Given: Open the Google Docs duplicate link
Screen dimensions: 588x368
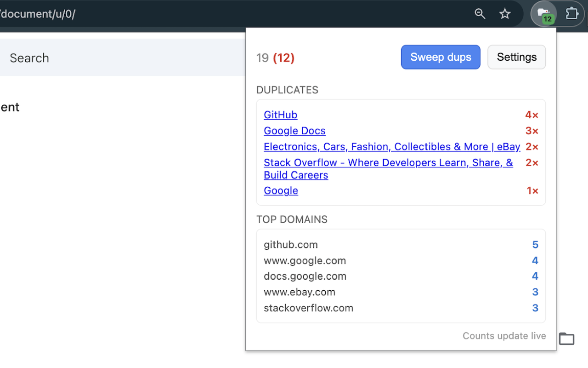Looking at the screenshot, I should (294, 131).
